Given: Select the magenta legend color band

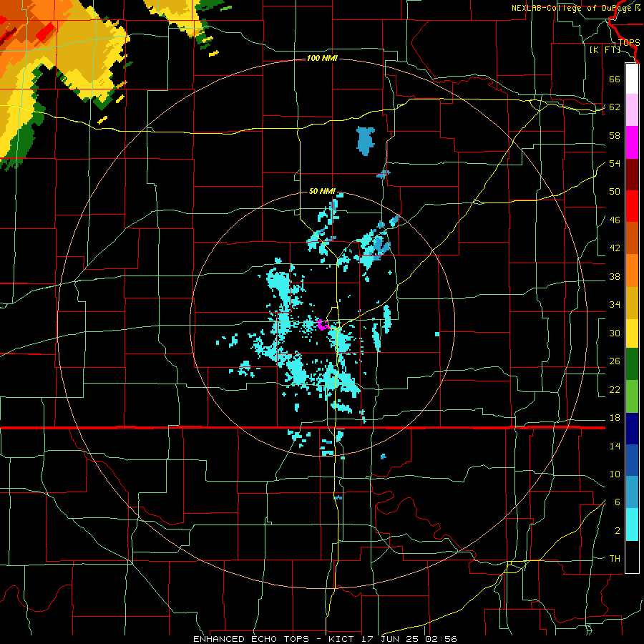Looking at the screenshot, I should click(632, 142).
